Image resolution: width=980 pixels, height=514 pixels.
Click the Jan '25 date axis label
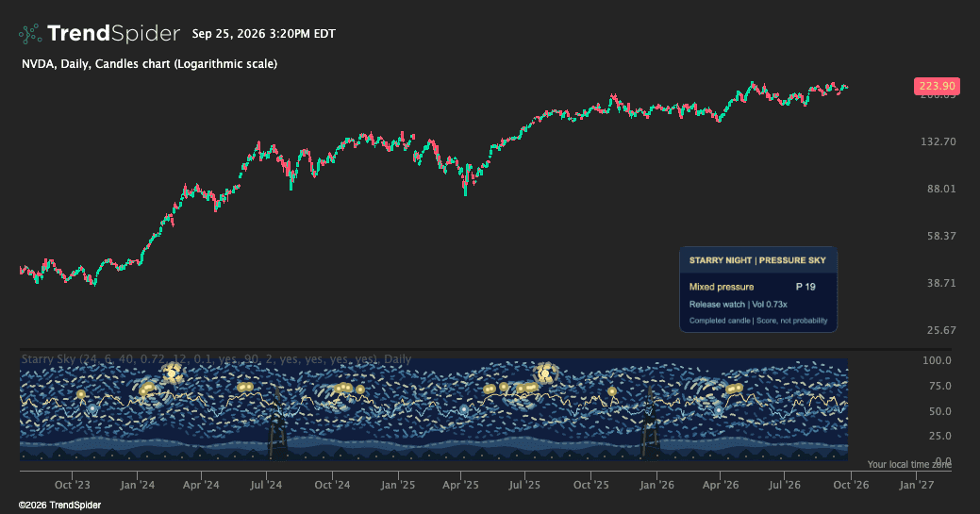pyautogui.click(x=397, y=485)
